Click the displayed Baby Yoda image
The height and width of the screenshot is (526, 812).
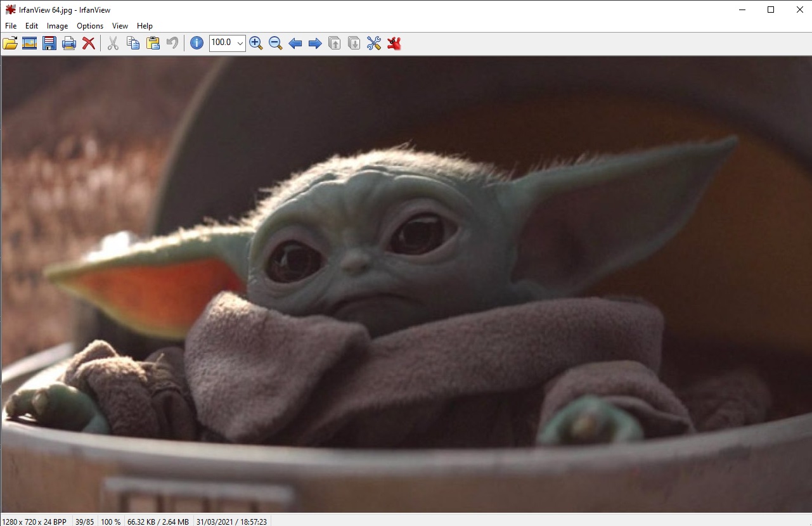tap(406, 285)
